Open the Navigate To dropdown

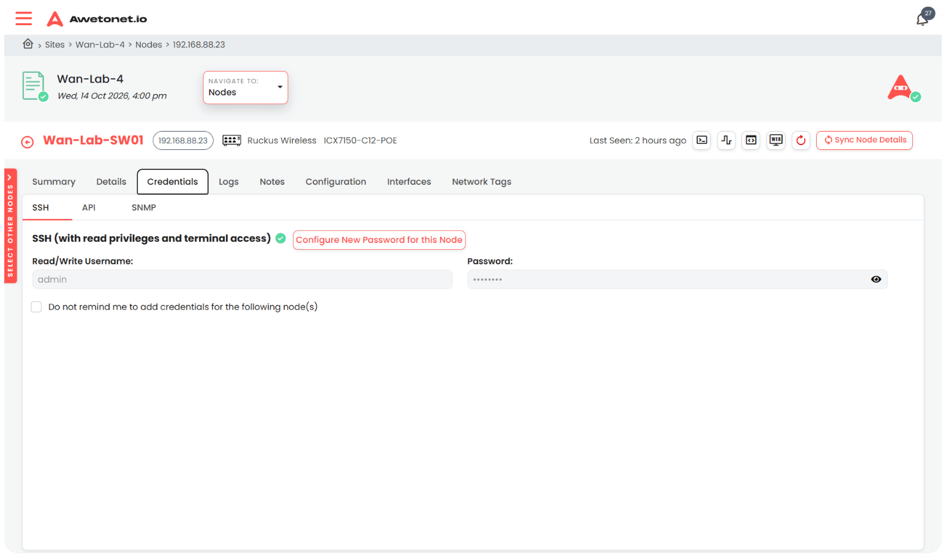(246, 88)
